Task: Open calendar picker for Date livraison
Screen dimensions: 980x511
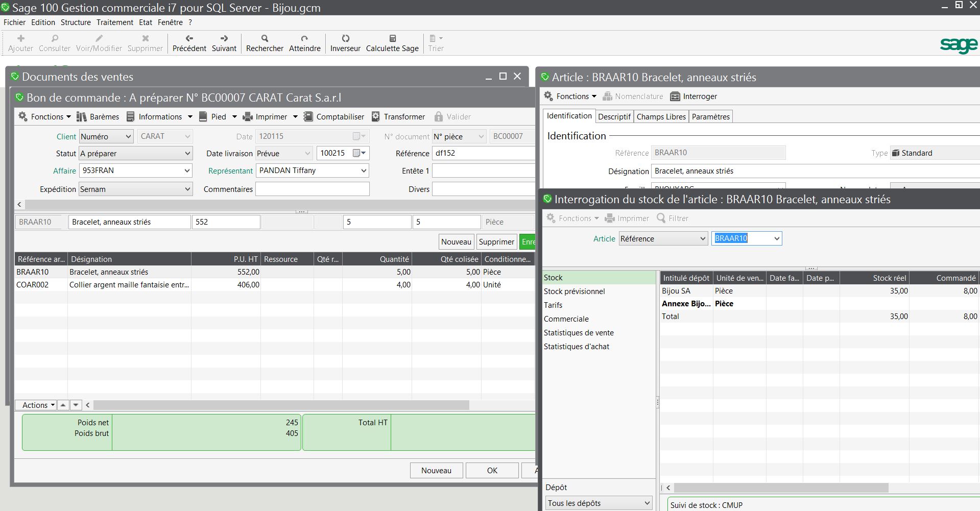Action: tap(360, 153)
